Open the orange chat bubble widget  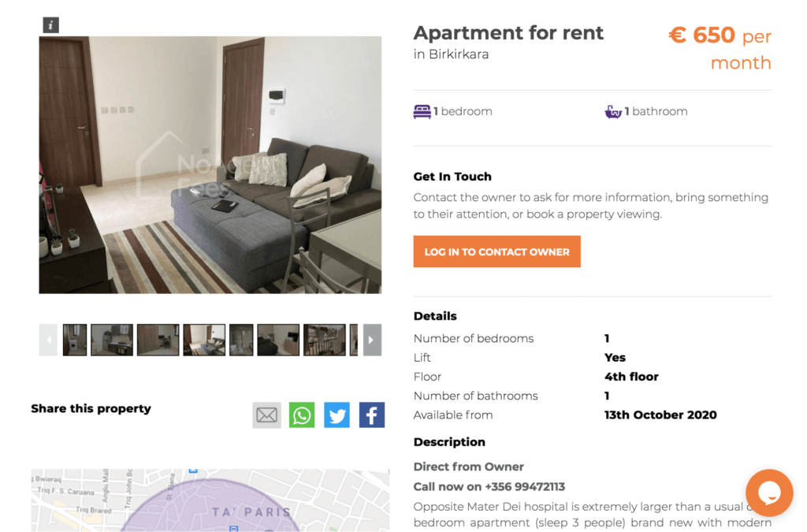(769, 493)
